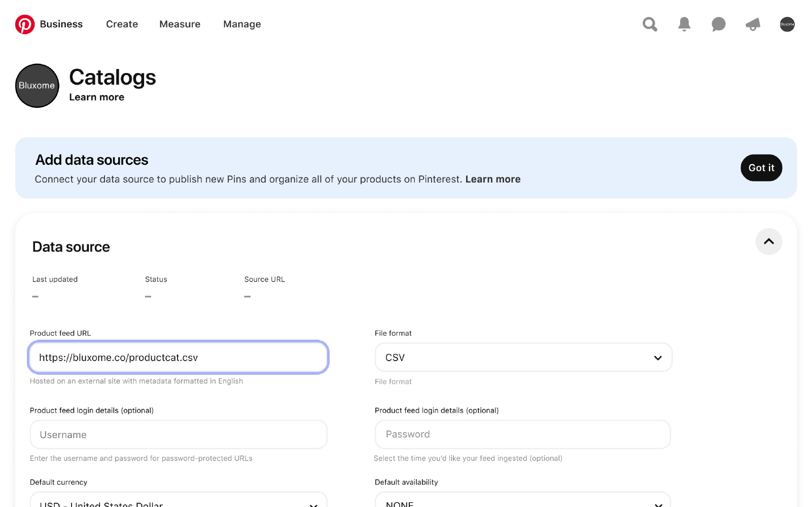Viewport: 812px width, 507px height.
Task: Dismiss the banner with Got it
Action: (x=761, y=168)
